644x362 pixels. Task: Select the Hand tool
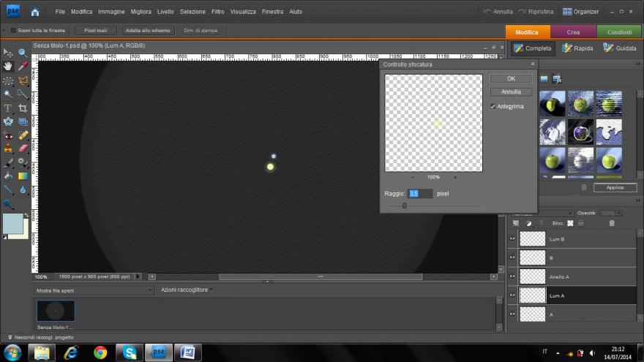pyautogui.click(x=9, y=67)
